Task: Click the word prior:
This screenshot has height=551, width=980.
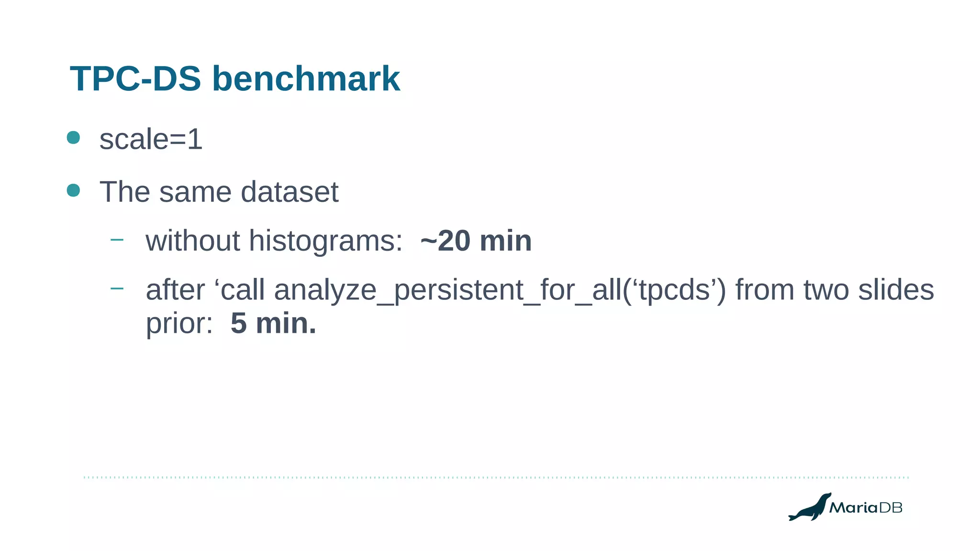Action: 179,324
